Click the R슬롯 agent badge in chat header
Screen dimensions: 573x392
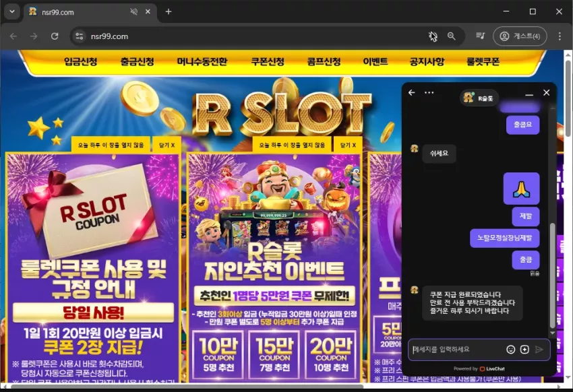479,98
